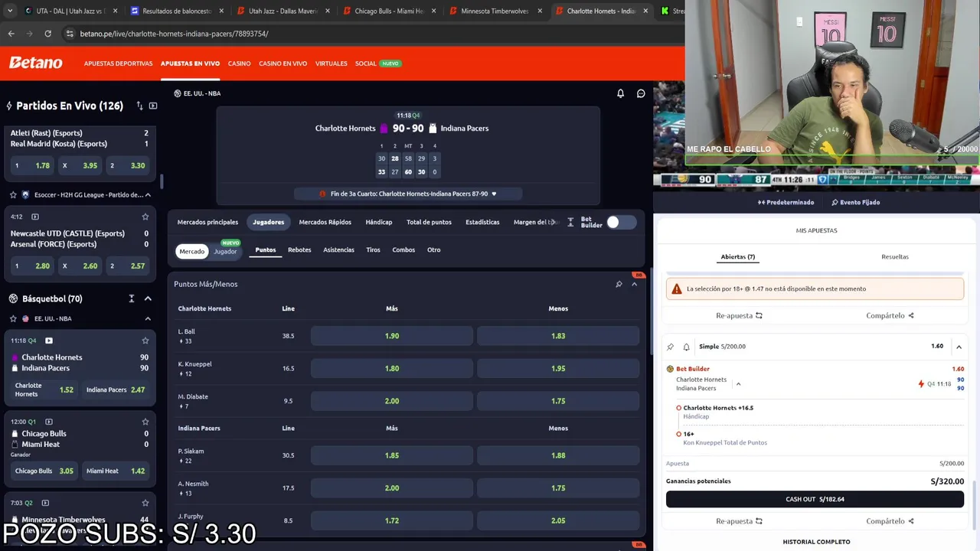This screenshot has width=980, height=551.
Task: Click the filter icon in Básquetbol header
Action: coord(131,298)
